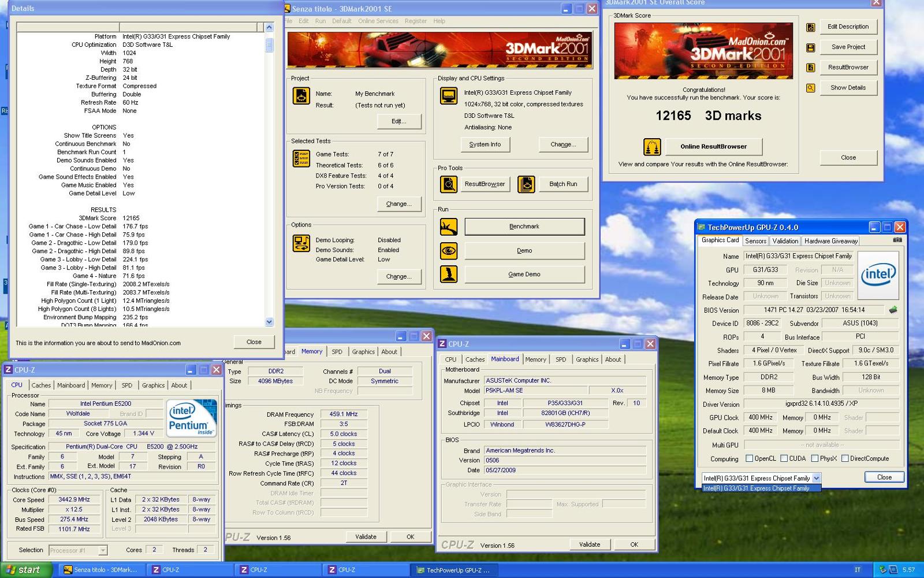Click the 3DMark2001 banner in main window
Screen dimensions: 924x578
[439, 50]
